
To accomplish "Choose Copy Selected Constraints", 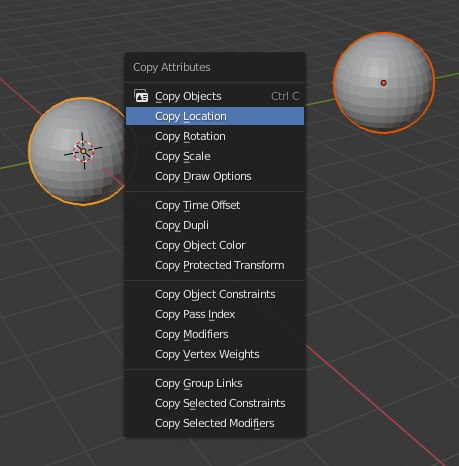I will point(215,403).
